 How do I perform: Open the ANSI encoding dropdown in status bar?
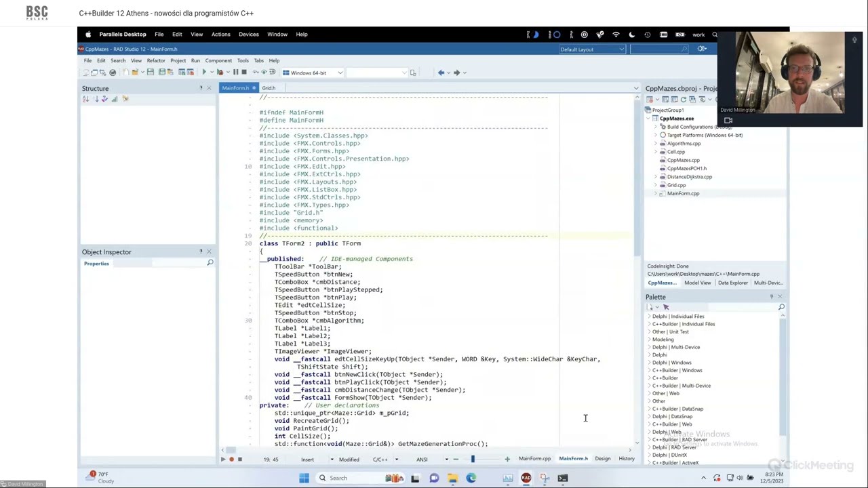[x=446, y=460]
